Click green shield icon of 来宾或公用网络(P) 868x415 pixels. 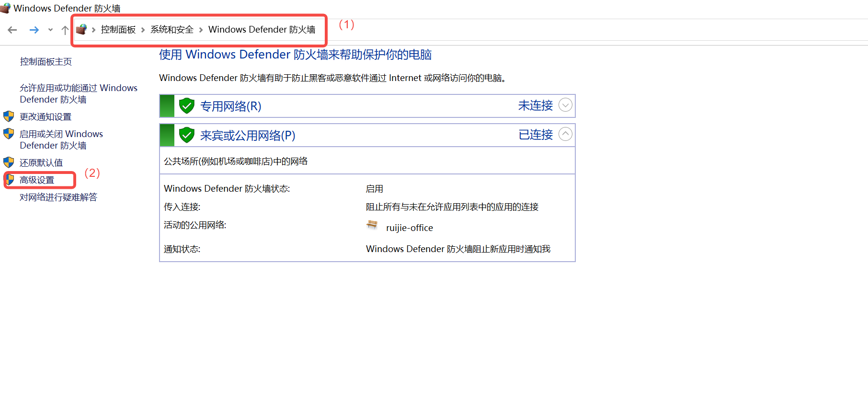[x=186, y=135]
